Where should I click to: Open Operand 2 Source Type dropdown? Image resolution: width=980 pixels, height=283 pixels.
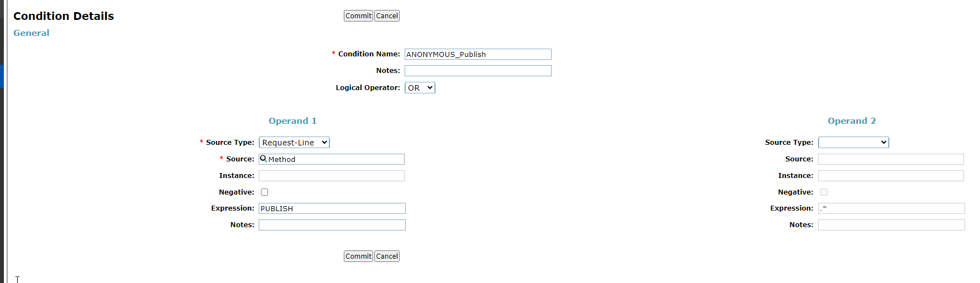[853, 143]
